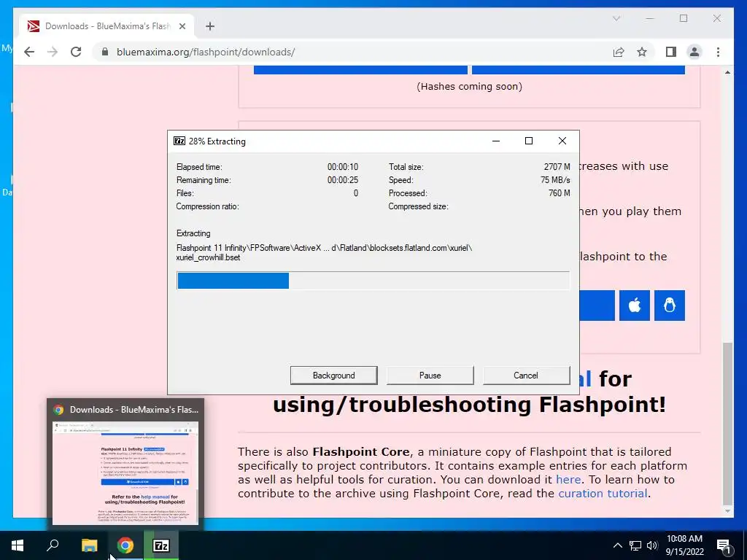Viewport: 747px width, 560px height.
Task: Close the Downloads browser tab
Action: click(x=182, y=26)
